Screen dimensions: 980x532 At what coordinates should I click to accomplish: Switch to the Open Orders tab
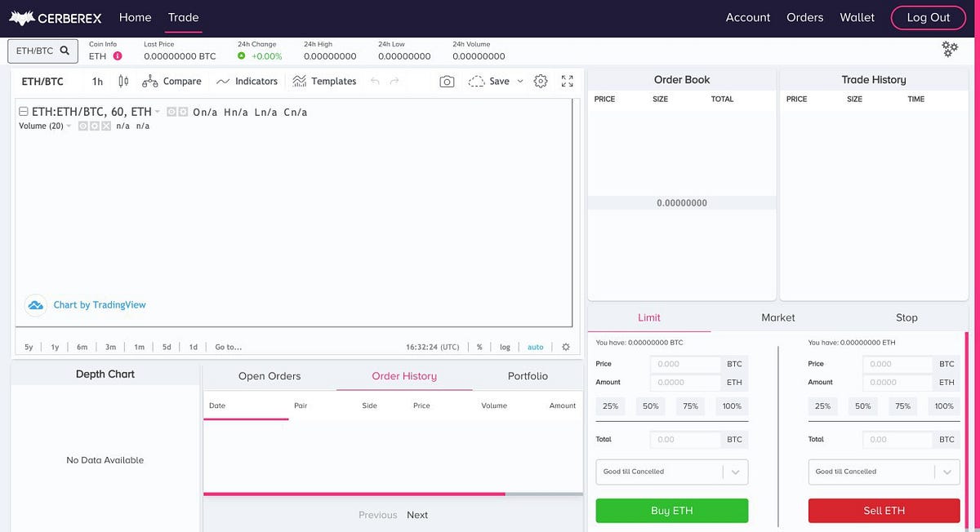point(269,376)
